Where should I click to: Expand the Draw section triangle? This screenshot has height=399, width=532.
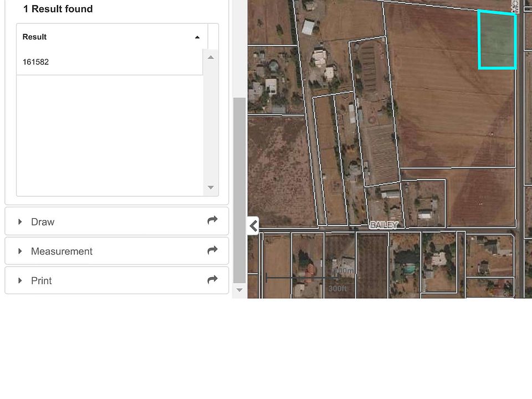(x=21, y=222)
